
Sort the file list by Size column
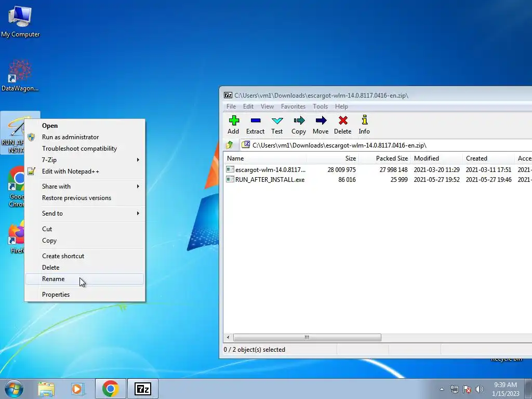pos(333,158)
